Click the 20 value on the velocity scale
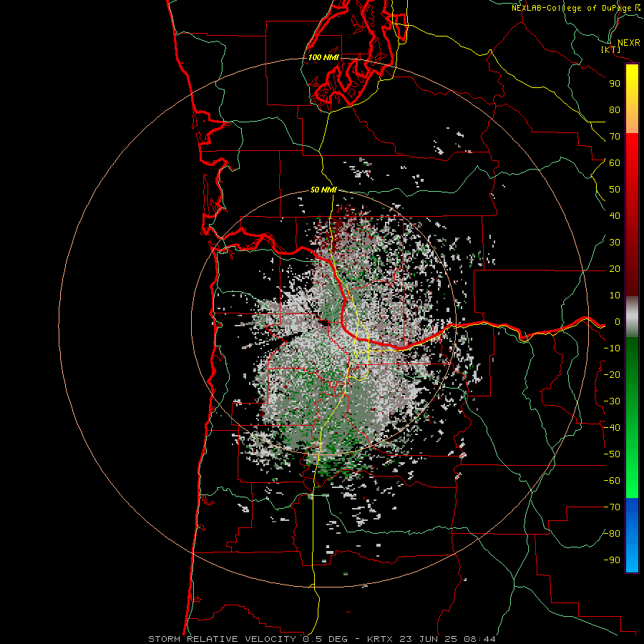This screenshot has width=644, height=644. pyautogui.click(x=615, y=268)
